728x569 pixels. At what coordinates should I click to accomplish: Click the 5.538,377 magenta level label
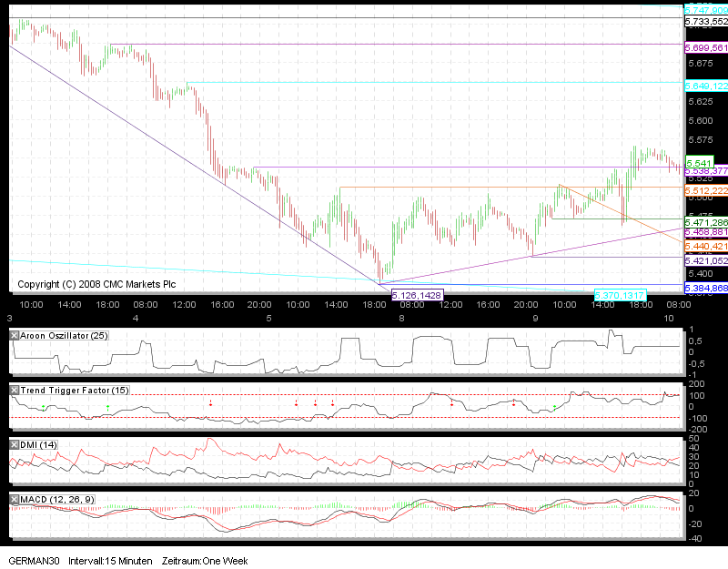[706, 171]
